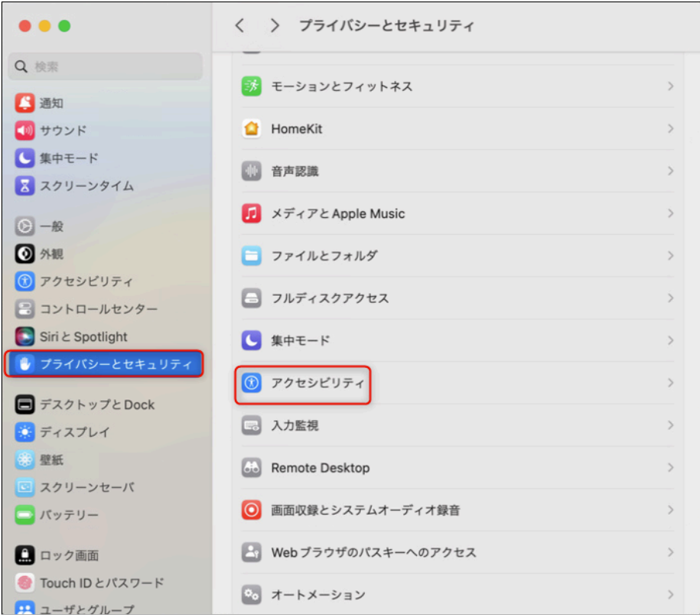Expand the Webブラウザのパスキーへのアクセス chevron

670,552
